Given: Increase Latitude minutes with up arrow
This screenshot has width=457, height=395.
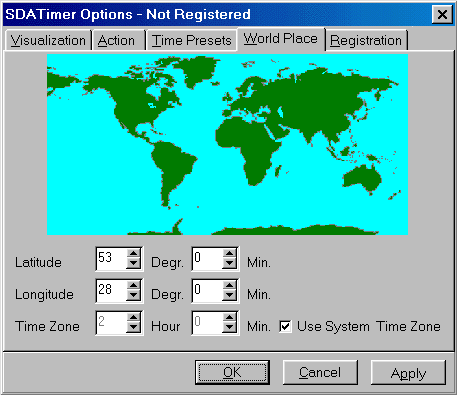Looking at the screenshot, I should [229, 253].
